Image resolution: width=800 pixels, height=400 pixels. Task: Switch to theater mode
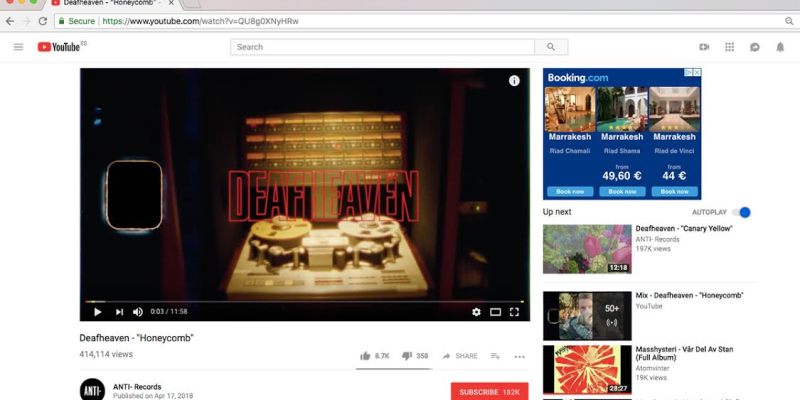[x=495, y=312]
